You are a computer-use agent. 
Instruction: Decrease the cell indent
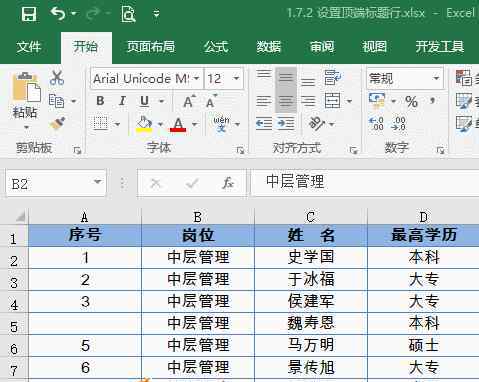tap(264, 124)
